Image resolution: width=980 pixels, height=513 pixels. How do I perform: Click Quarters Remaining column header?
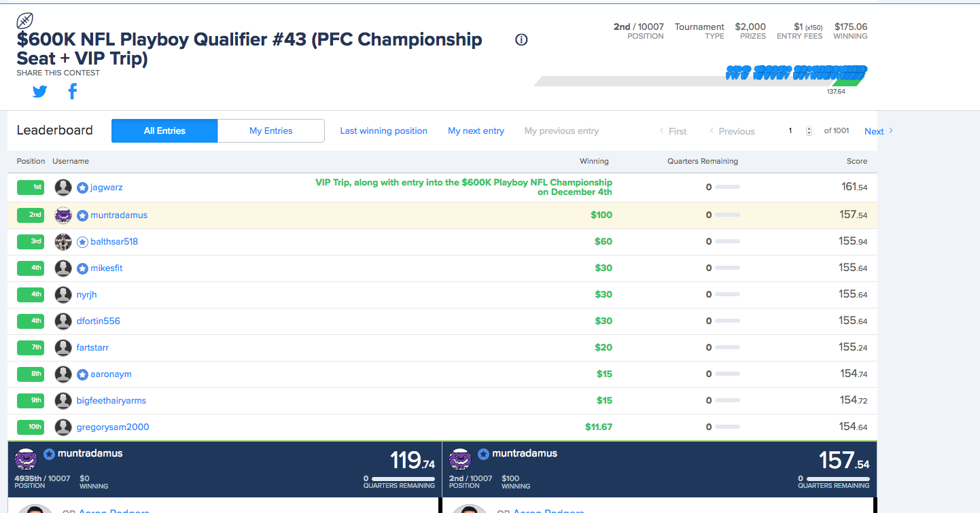(x=703, y=162)
